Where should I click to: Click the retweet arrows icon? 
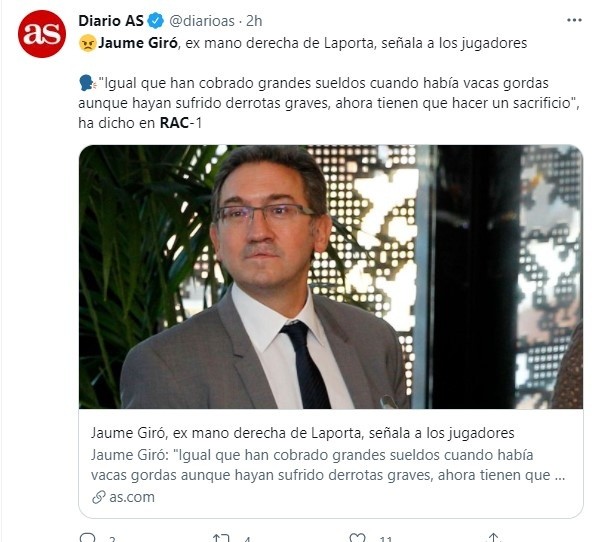221,537
